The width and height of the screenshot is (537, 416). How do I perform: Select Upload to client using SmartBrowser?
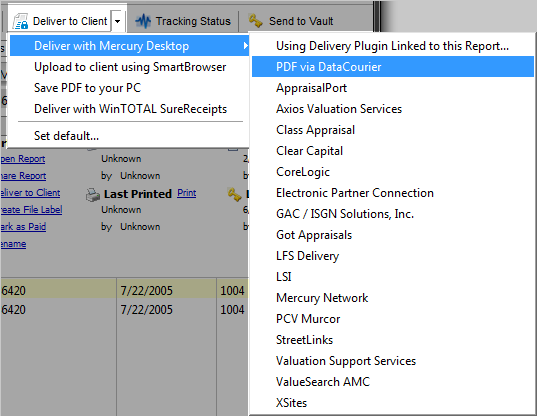point(129,67)
